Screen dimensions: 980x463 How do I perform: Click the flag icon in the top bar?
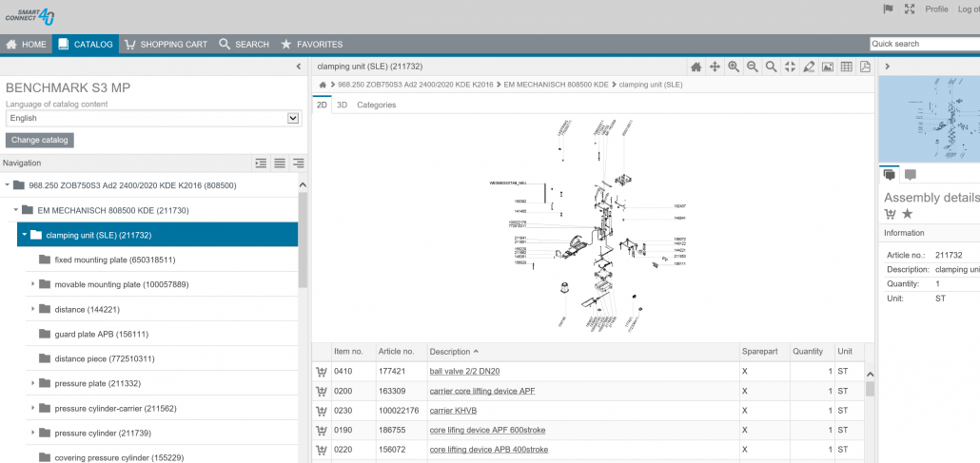888,10
